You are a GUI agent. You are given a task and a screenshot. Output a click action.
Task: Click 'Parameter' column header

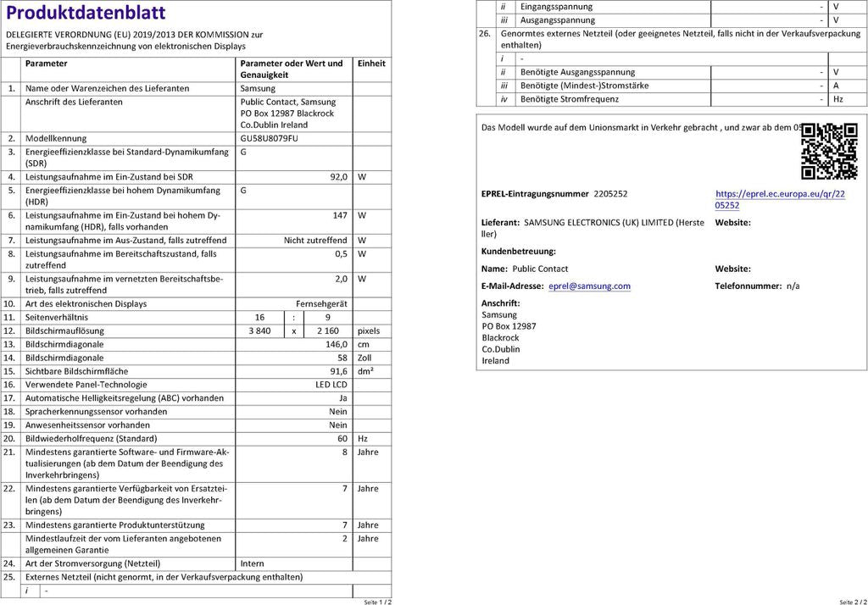pyautogui.click(x=46, y=64)
